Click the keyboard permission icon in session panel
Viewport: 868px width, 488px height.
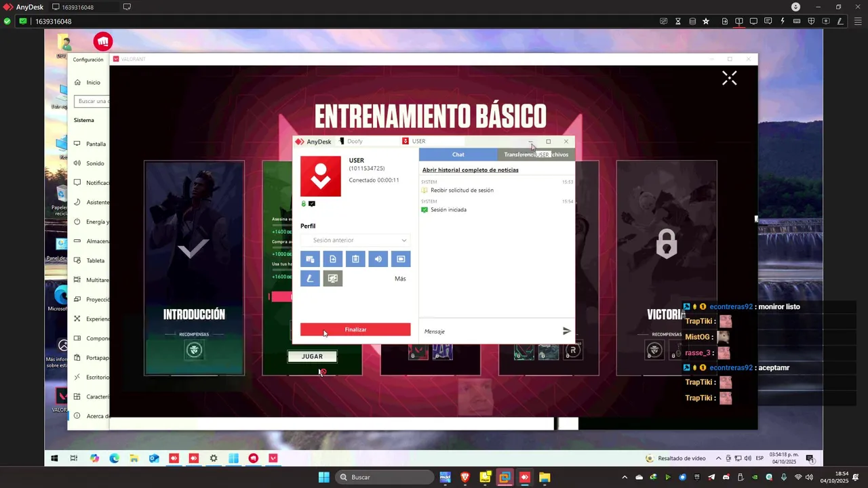coord(310,259)
